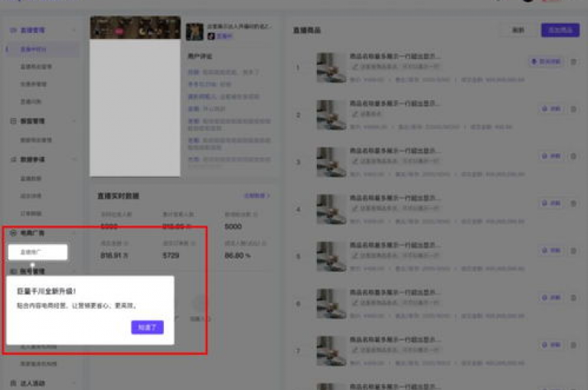The height and width of the screenshot is (390, 588).
Task: Click the Douyin logo under streamer name
Action: tap(211, 36)
